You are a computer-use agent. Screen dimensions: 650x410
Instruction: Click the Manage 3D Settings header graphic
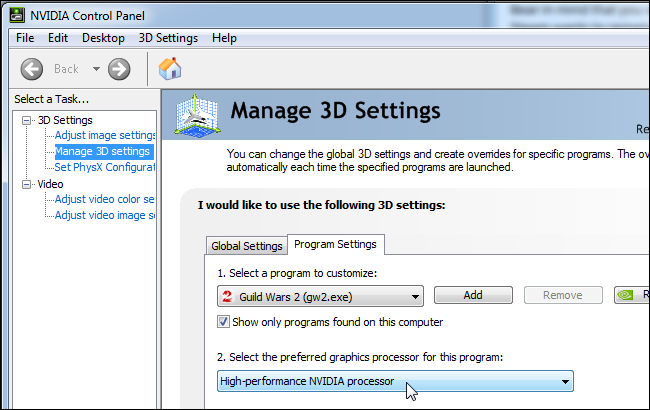coord(197,116)
